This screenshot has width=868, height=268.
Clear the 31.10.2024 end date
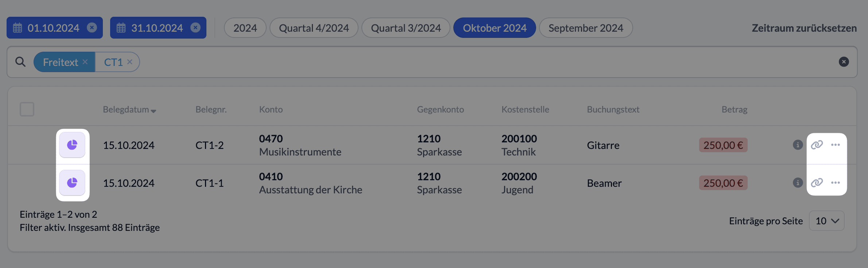pos(195,28)
